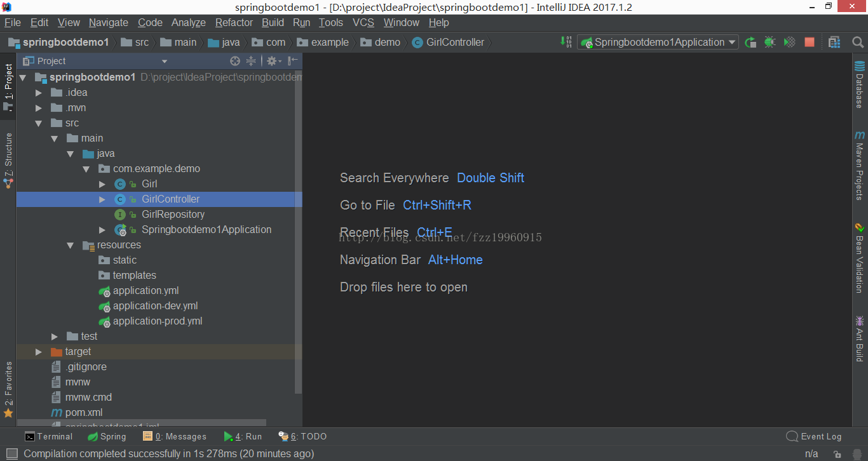Expand the .mvn folder arrow
Screen dimensions: 868x461
[x=39, y=108]
